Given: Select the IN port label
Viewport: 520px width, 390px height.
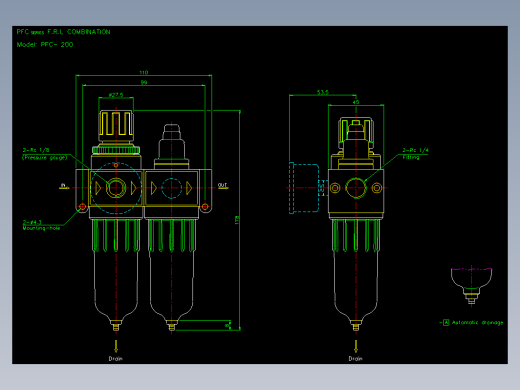Looking at the screenshot, I should [63, 185].
